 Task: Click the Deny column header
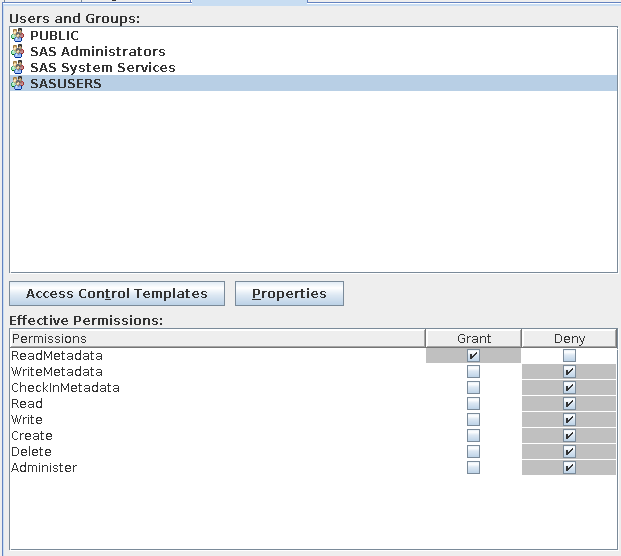pos(569,339)
